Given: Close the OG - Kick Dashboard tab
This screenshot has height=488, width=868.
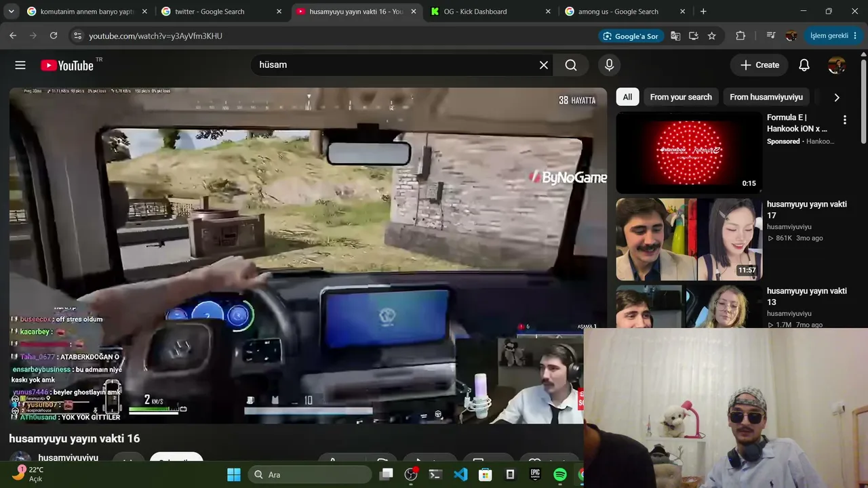Looking at the screenshot, I should point(547,12).
